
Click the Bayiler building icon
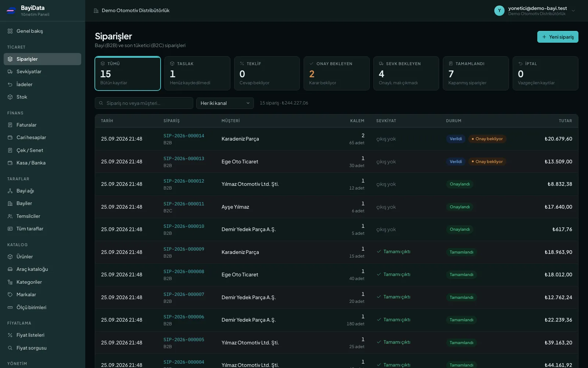[10, 204]
